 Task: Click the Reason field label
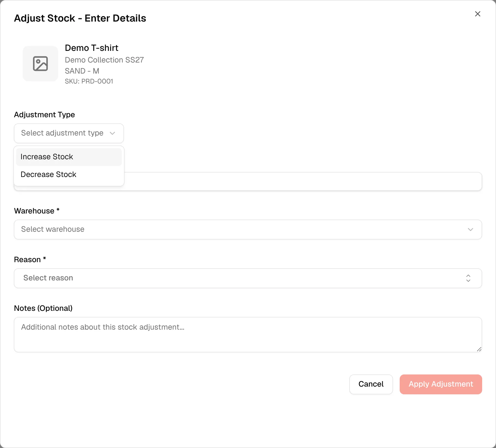tap(30, 260)
